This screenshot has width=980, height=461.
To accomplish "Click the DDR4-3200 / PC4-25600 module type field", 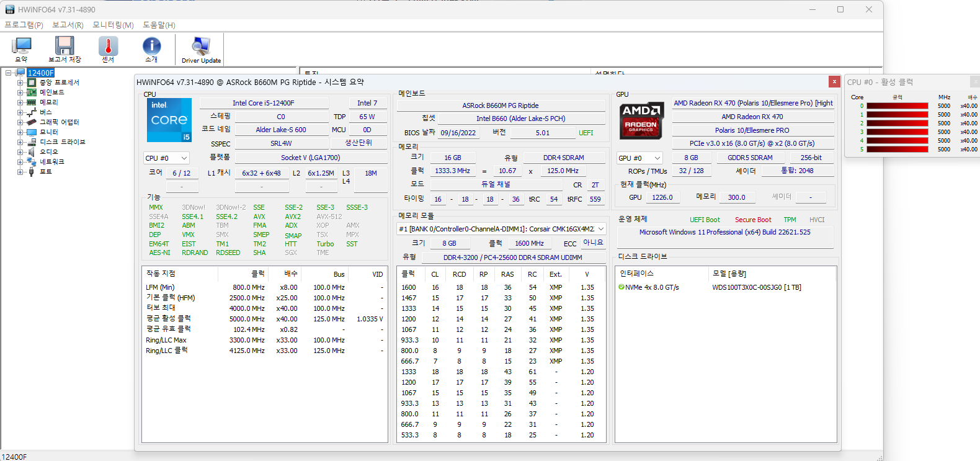I will (x=512, y=257).
